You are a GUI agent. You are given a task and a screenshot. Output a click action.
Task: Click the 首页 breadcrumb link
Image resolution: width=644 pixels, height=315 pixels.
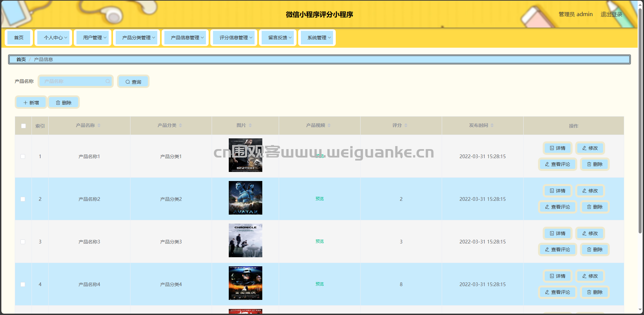[21, 59]
